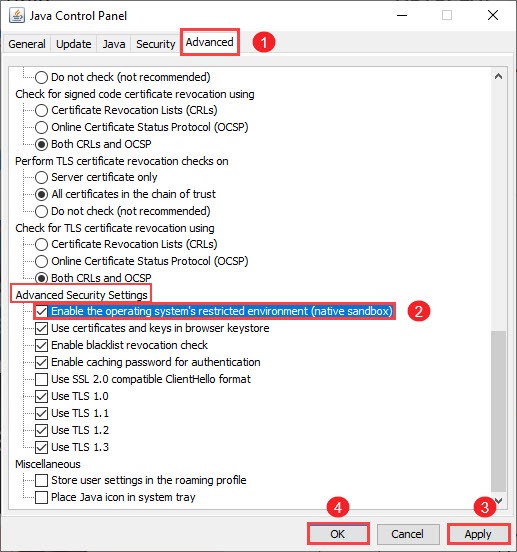The image size is (517, 552).
Task: Open the Java tab
Action: click(114, 44)
